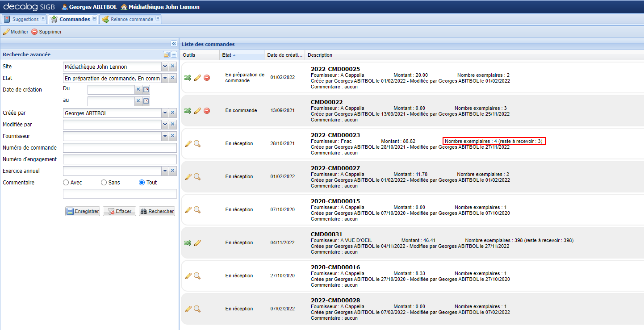Image resolution: width=644 pixels, height=330 pixels.
Task: Expand the Exercice annuel dropdown
Action: (165, 171)
